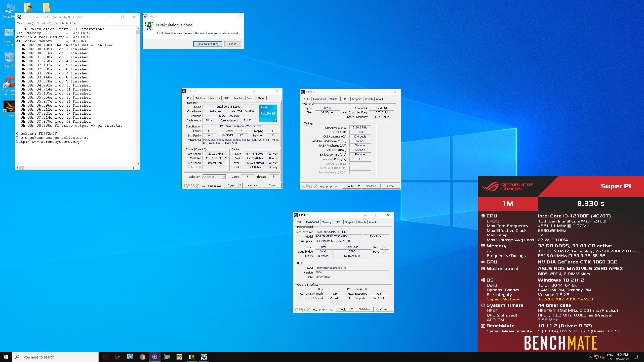This screenshot has height=362, width=644.
Task: Open the Calculate(C) menu in Super PI
Action: pyautogui.click(x=25, y=23)
